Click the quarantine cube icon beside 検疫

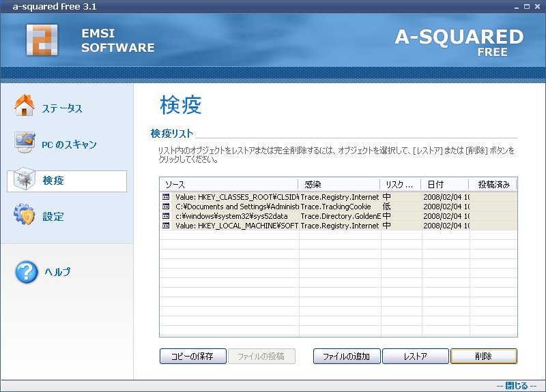25,179
